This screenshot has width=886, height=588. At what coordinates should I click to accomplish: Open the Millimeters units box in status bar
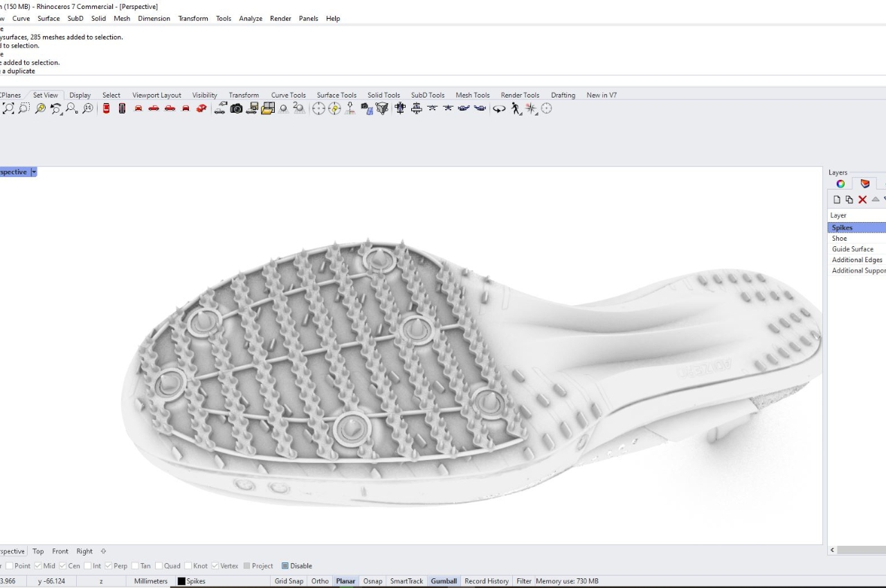tap(150, 581)
